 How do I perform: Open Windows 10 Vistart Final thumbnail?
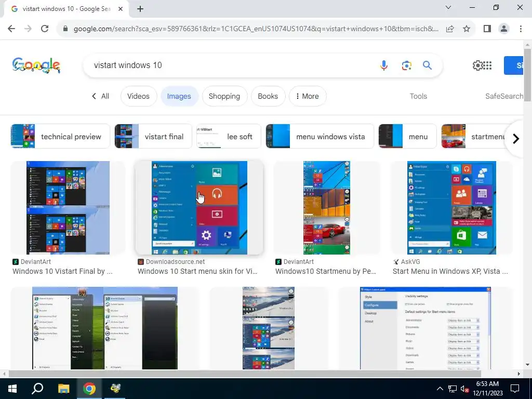click(68, 208)
